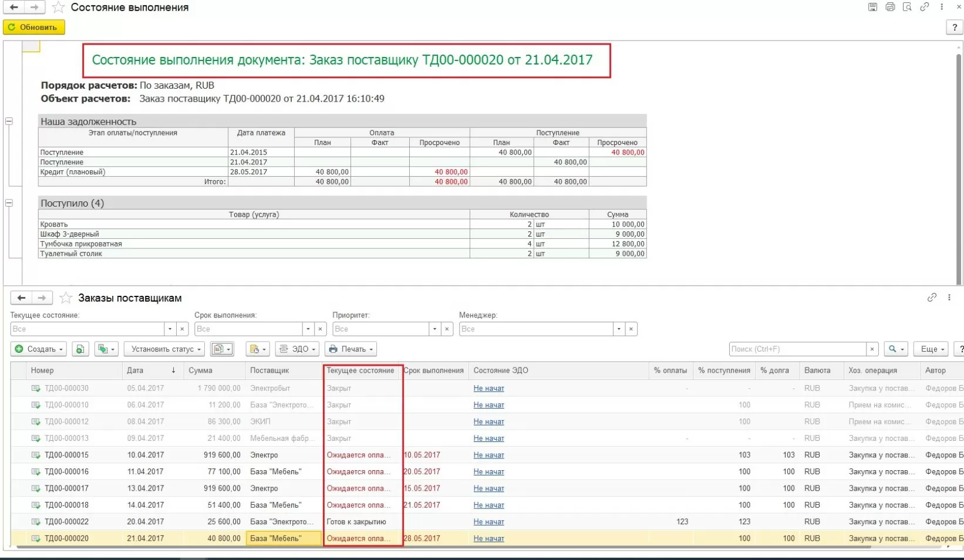Click the copy document icon beside Создать
964x560 pixels.
click(x=80, y=349)
